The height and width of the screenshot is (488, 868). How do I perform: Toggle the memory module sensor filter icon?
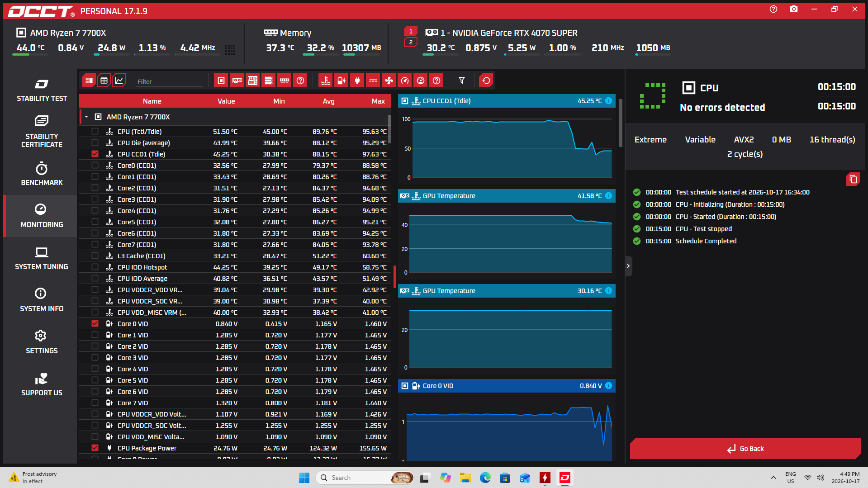(x=285, y=81)
